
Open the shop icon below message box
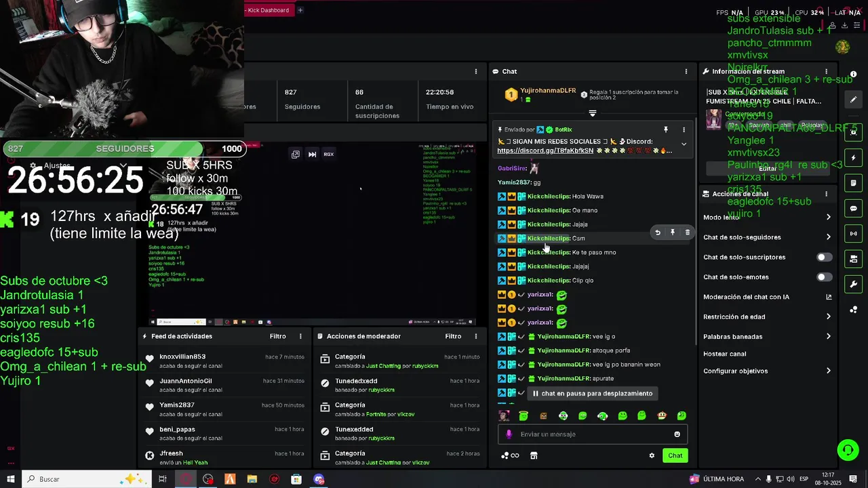534,455
